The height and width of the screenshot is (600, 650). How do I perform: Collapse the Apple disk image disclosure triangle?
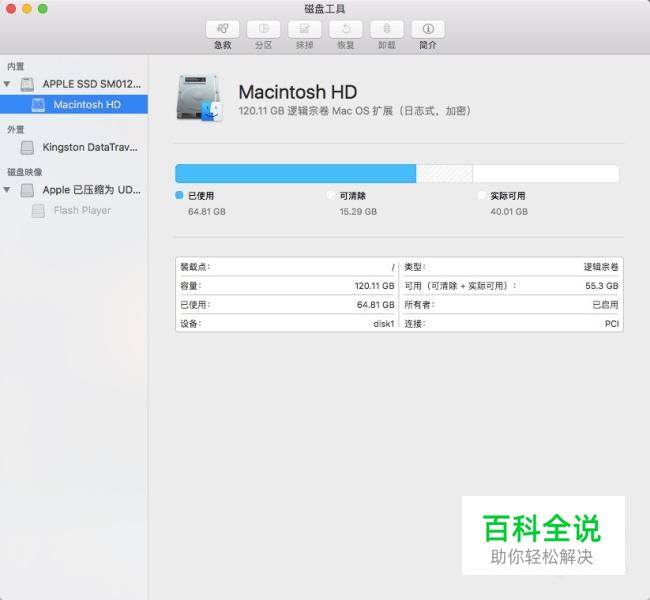point(7,190)
